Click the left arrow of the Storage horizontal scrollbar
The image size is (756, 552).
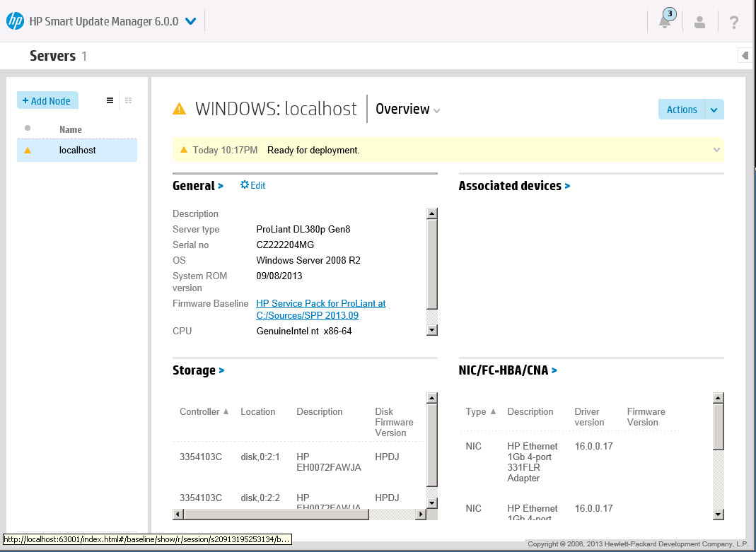click(x=178, y=515)
